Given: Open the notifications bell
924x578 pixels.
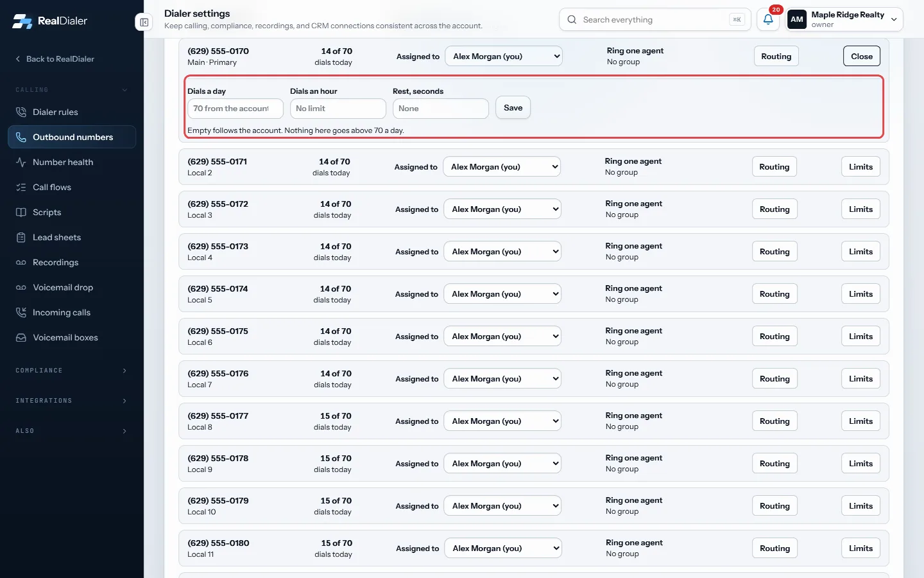Looking at the screenshot, I should 768,19.
